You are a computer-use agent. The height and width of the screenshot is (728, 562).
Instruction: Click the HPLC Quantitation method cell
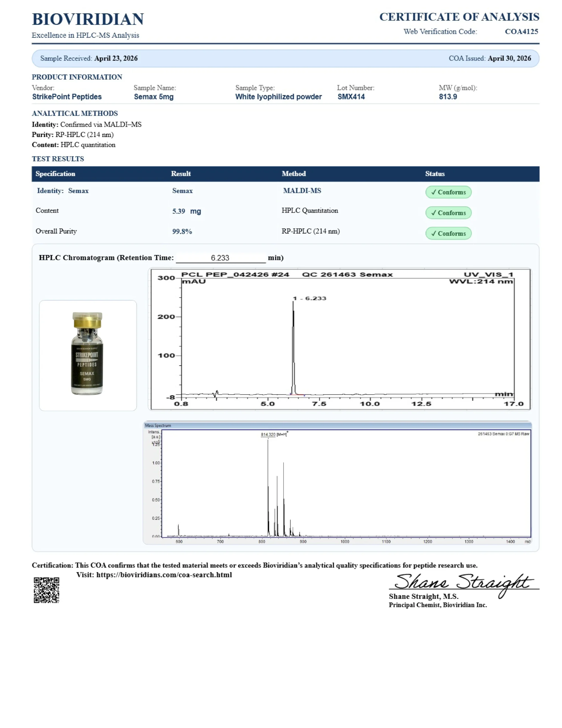(x=310, y=210)
